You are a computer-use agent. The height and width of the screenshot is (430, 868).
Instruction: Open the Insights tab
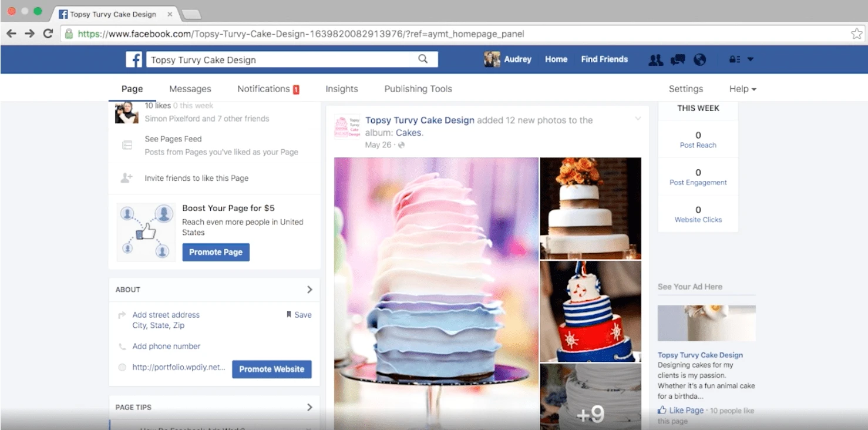point(342,89)
